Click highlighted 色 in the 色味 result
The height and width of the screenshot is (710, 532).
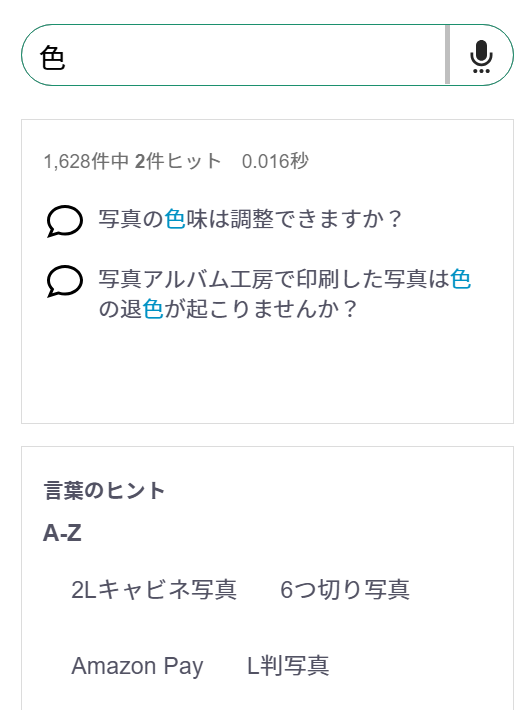(x=175, y=219)
